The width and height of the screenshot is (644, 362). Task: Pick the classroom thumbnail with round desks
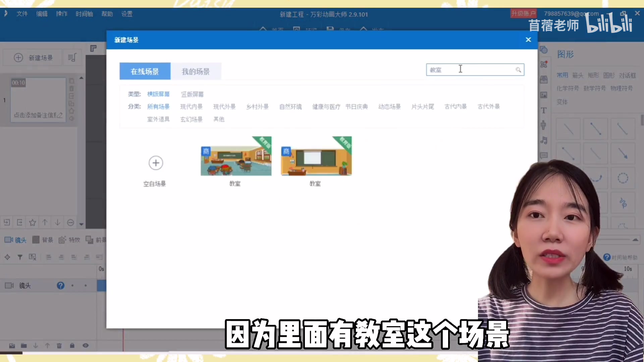pos(236,156)
